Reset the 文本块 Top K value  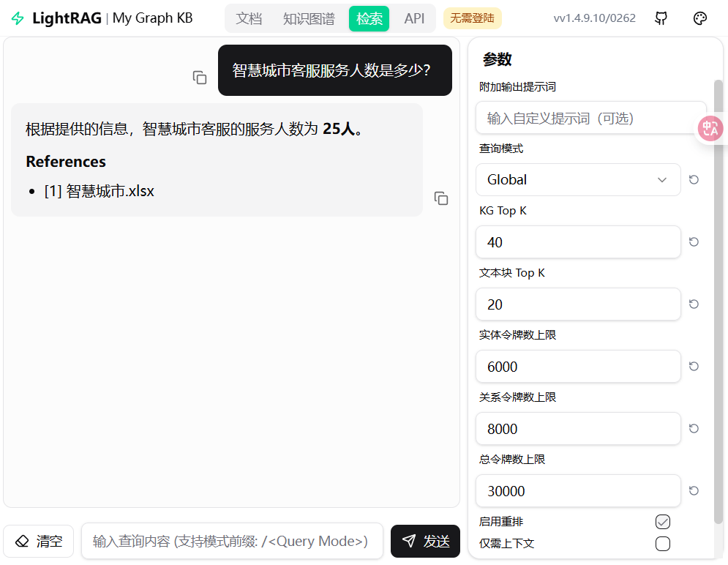click(x=694, y=304)
